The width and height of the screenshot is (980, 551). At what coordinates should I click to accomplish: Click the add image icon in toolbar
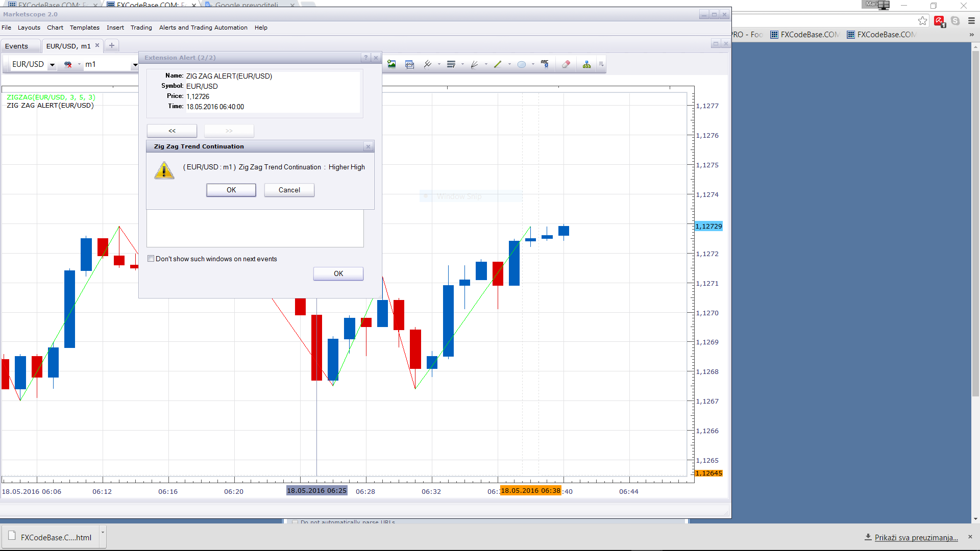[391, 64]
